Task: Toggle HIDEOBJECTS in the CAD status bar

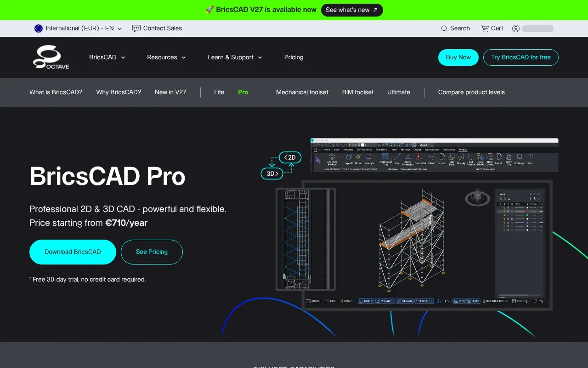Action: click(x=495, y=301)
